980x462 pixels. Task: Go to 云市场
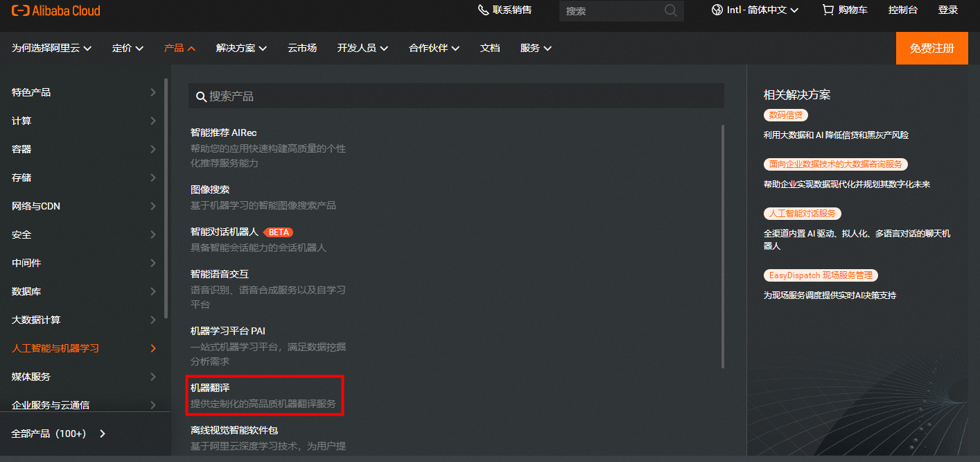[302, 48]
